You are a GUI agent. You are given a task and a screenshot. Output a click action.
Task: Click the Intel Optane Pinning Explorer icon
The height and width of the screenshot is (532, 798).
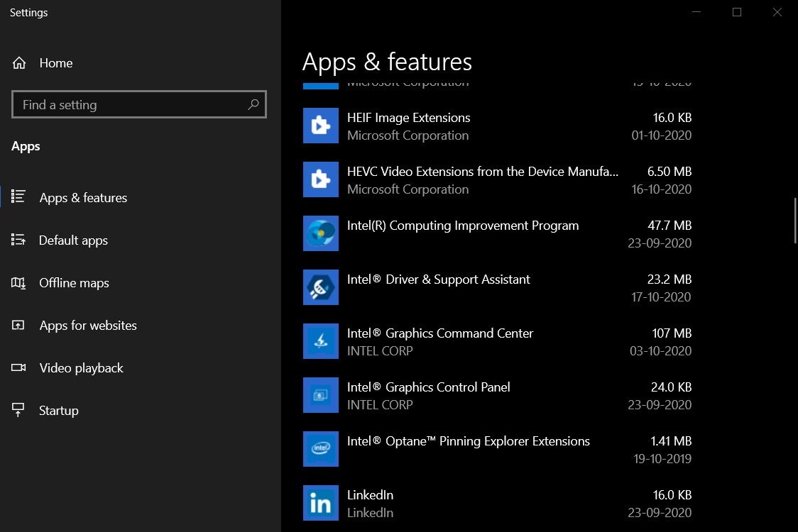(x=320, y=449)
